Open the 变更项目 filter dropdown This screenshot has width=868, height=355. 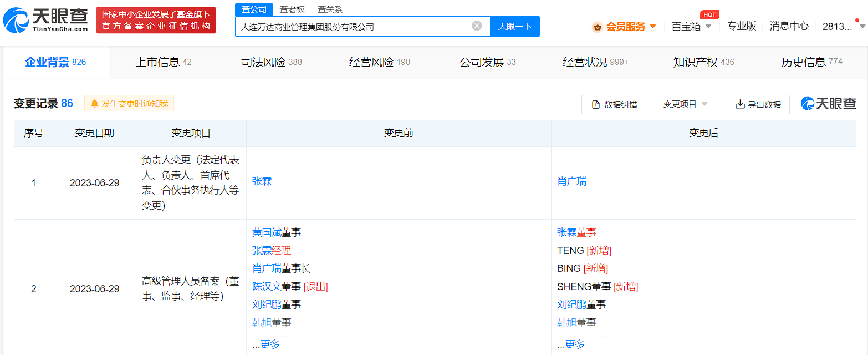[x=686, y=105]
